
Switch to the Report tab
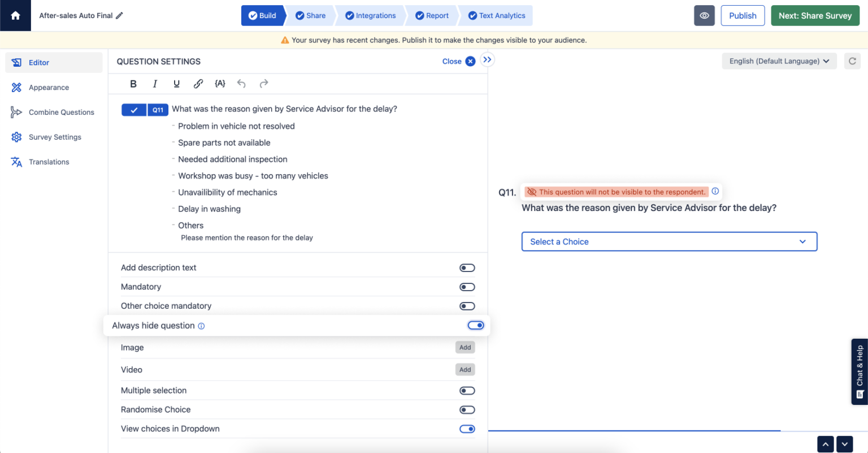(x=432, y=15)
